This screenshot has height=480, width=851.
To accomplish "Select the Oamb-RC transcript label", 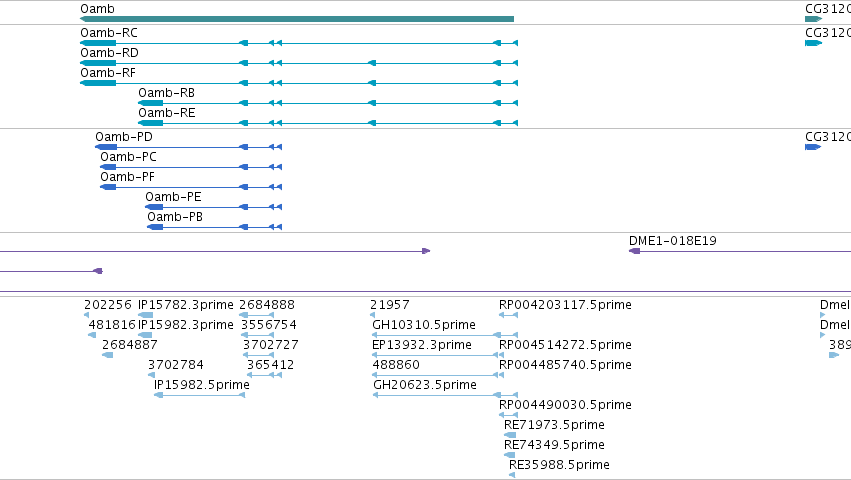I will (x=109, y=33).
